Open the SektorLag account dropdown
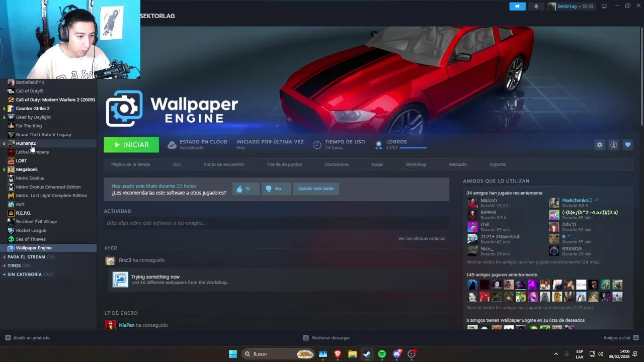This screenshot has height=362, width=644. pyautogui.click(x=571, y=6)
